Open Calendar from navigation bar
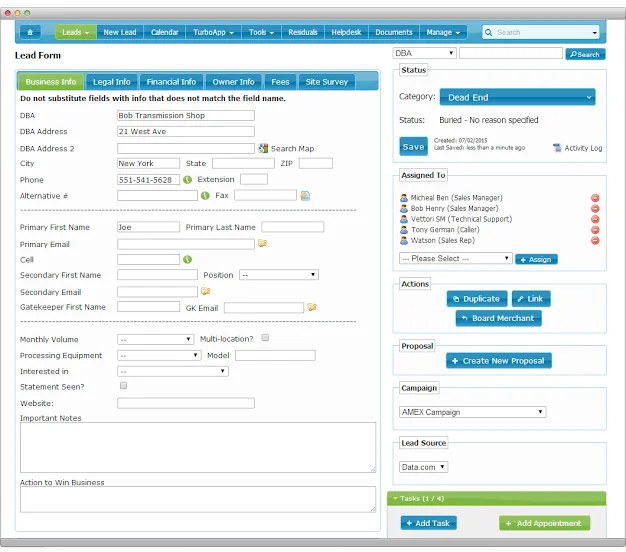 [164, 32]
